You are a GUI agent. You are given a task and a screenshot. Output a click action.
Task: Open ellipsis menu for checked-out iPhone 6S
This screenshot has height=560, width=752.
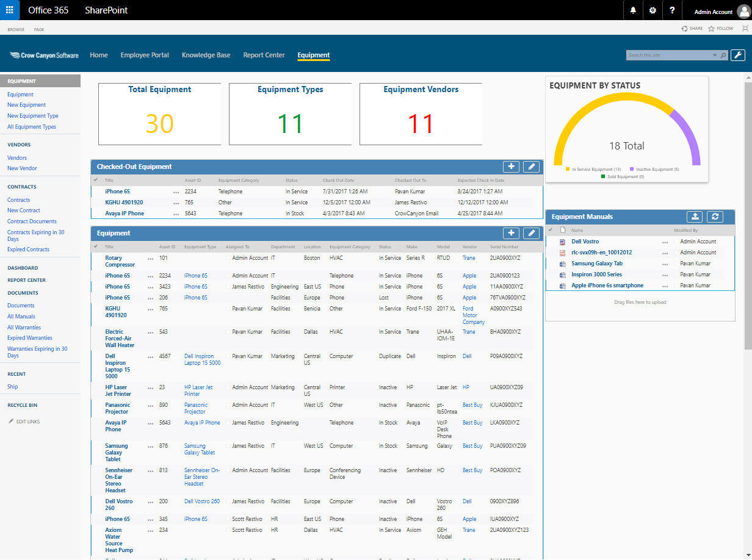point(176,192)
